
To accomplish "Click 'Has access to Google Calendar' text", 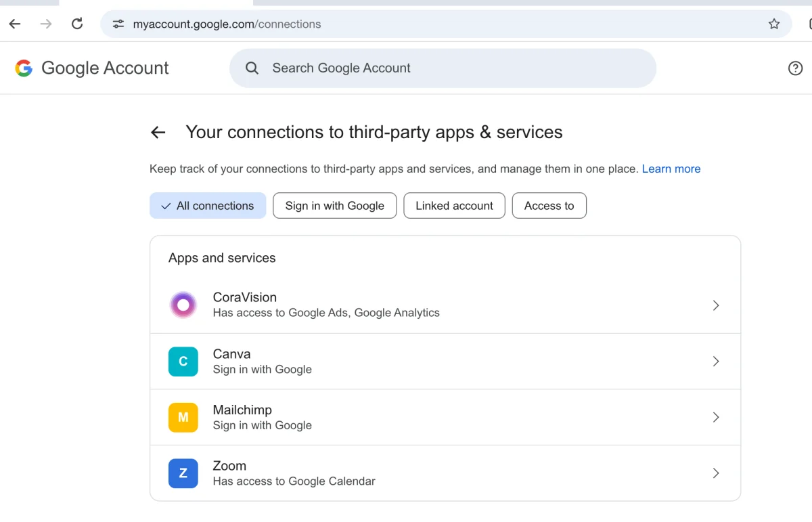I will (x=294, y=481).
